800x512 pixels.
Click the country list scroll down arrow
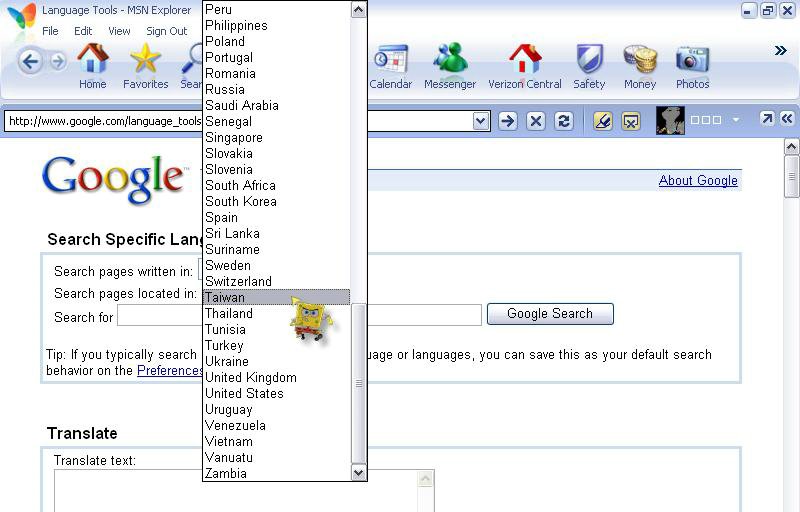pyautogui.click(x=359, y=473)
